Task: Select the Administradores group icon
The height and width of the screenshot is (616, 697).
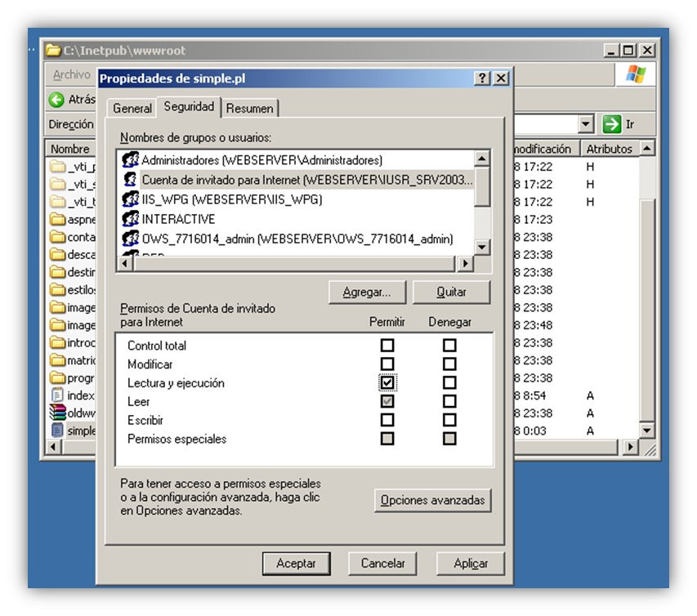Action: (130, 159)
